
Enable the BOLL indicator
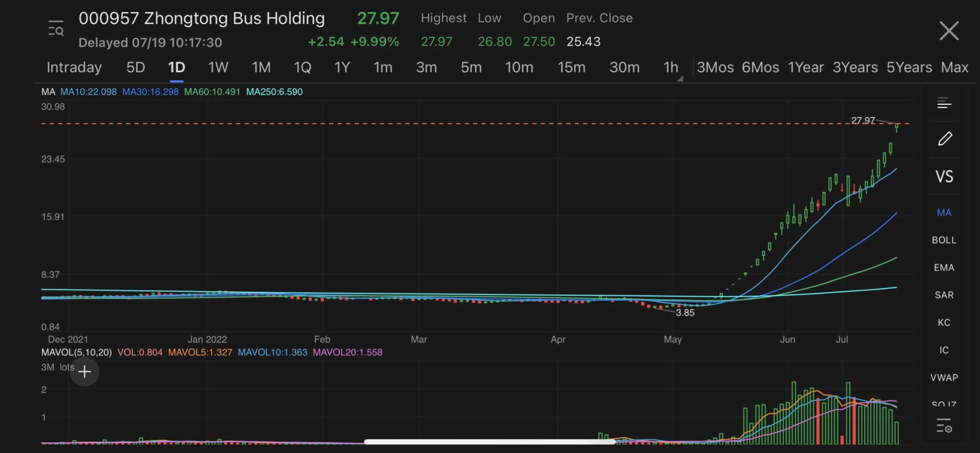pos(944,240)
